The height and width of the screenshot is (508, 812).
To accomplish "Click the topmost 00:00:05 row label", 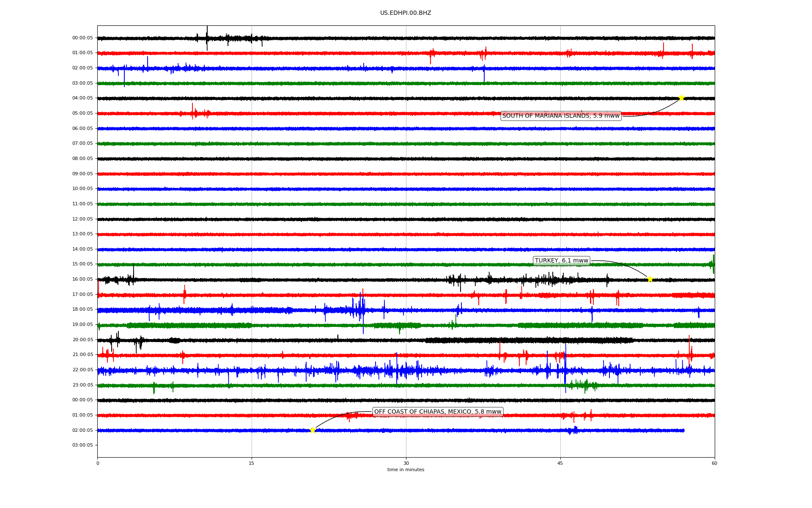I will coord(82,38).
